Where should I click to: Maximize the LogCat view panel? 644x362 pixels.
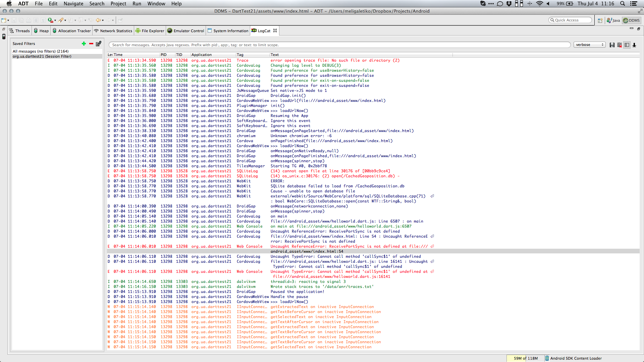639,29
